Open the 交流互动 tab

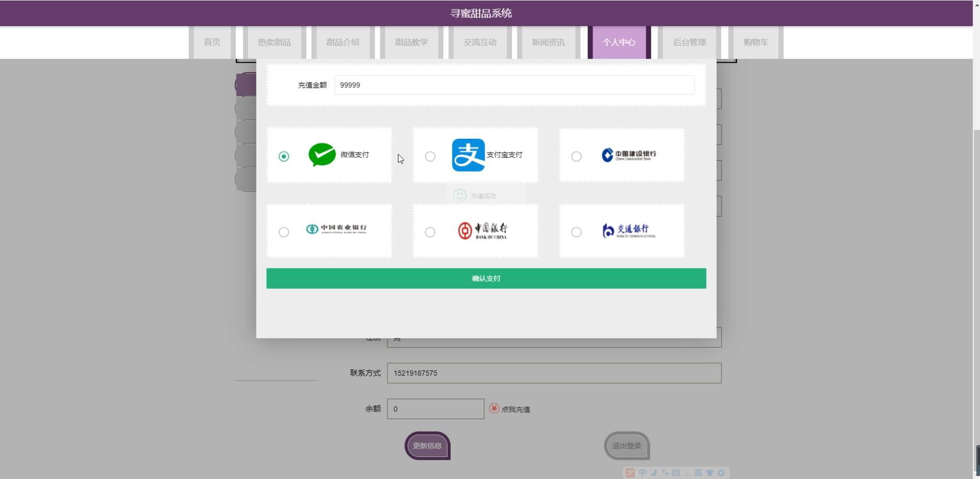click(x=480, y=42)
